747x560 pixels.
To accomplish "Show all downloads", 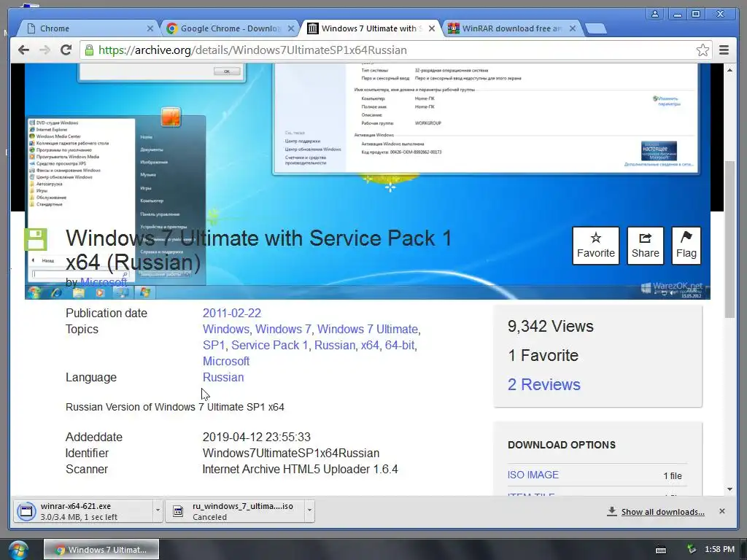I will tap(662, 512).
